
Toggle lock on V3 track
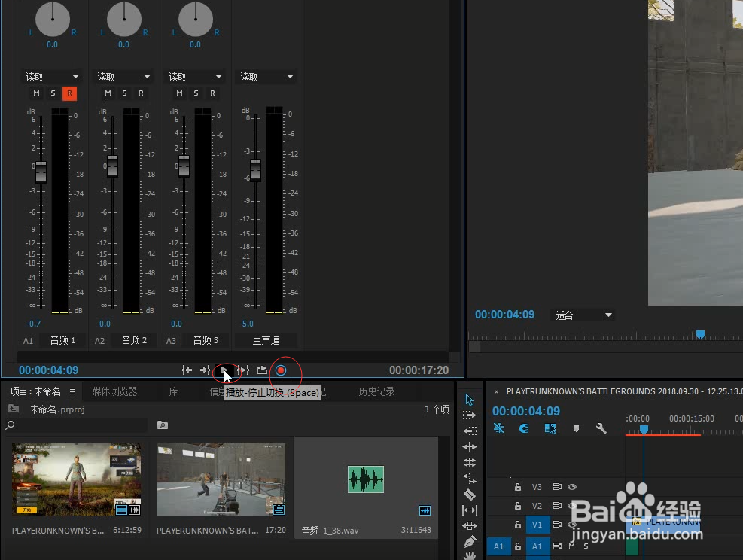(x=517, y=486)
